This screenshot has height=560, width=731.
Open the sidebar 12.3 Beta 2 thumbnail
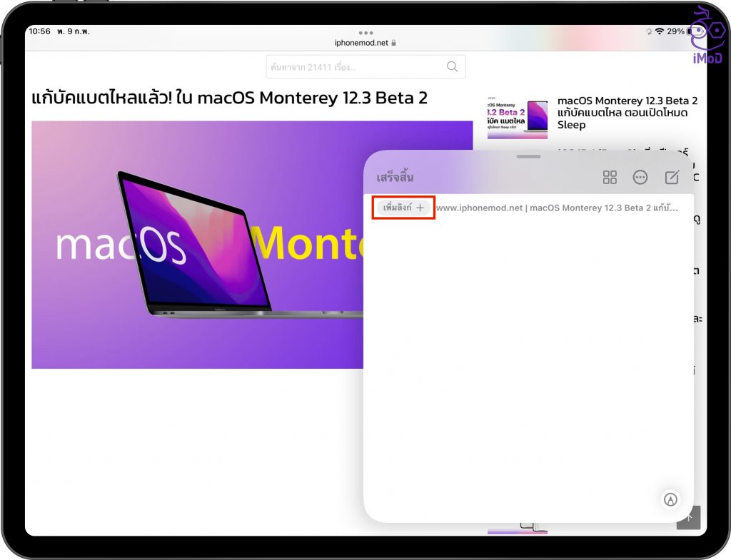tap(518, 117)
